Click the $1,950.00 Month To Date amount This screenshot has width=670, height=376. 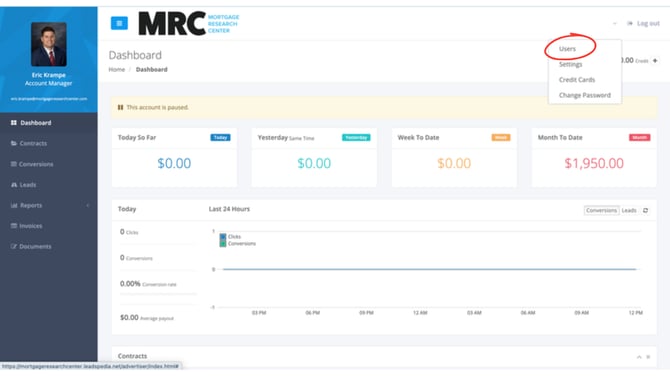click(x=594, y=163)
